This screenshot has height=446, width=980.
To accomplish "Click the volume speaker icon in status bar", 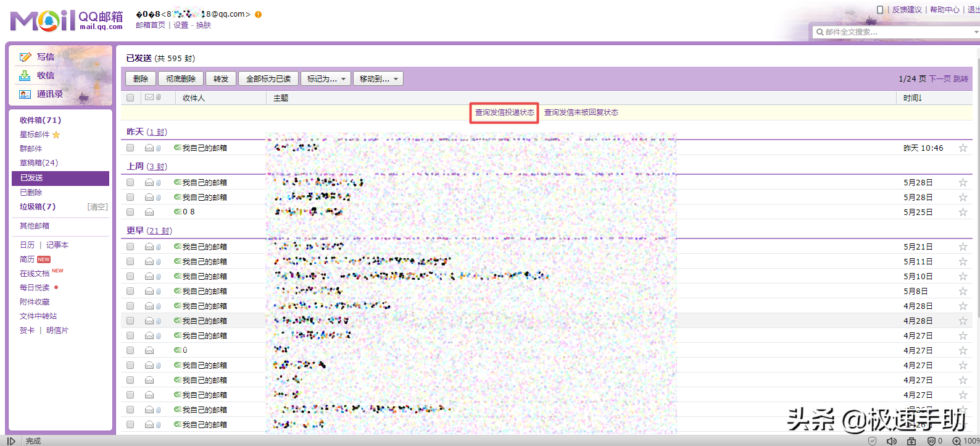I will click(892, 441).
